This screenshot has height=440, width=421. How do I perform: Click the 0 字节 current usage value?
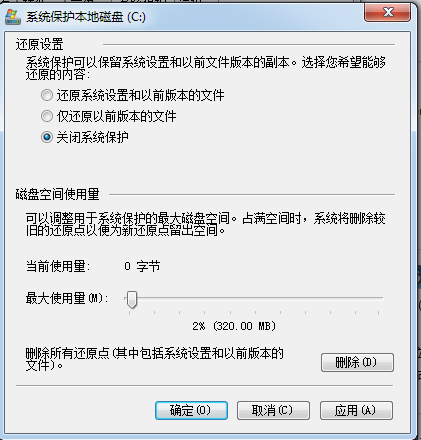click(x=142, y=266)
